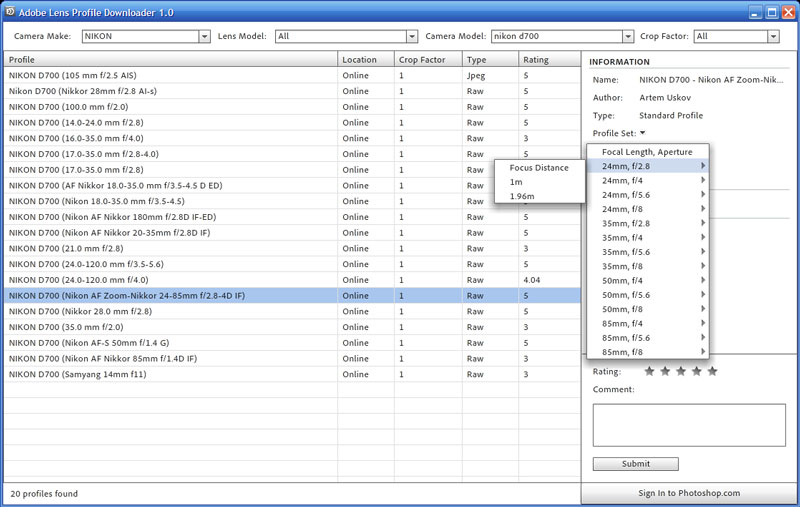
Task: Pick 35mm, f/5.6 in profile set menu
Action: [648, 251]
